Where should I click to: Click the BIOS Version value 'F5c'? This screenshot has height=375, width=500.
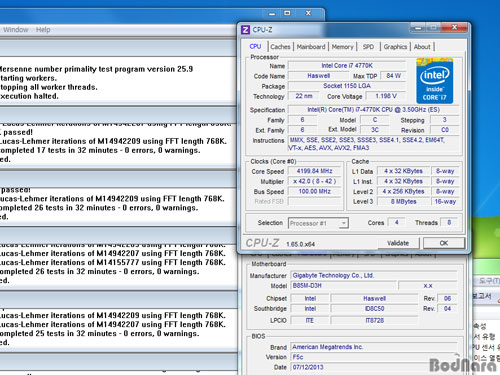pos(374,357)
